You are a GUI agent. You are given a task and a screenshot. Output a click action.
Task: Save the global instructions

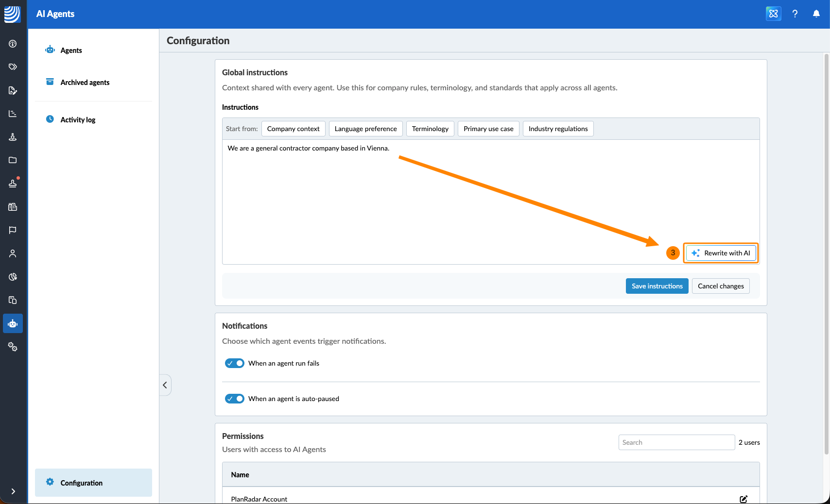click(657, 286)
